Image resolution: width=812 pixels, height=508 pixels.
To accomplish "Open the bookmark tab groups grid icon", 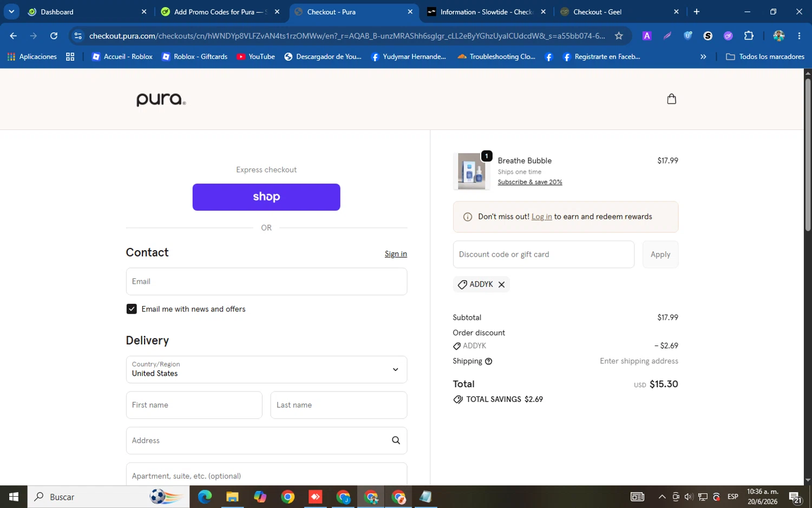I will click(x=70, y=56).
